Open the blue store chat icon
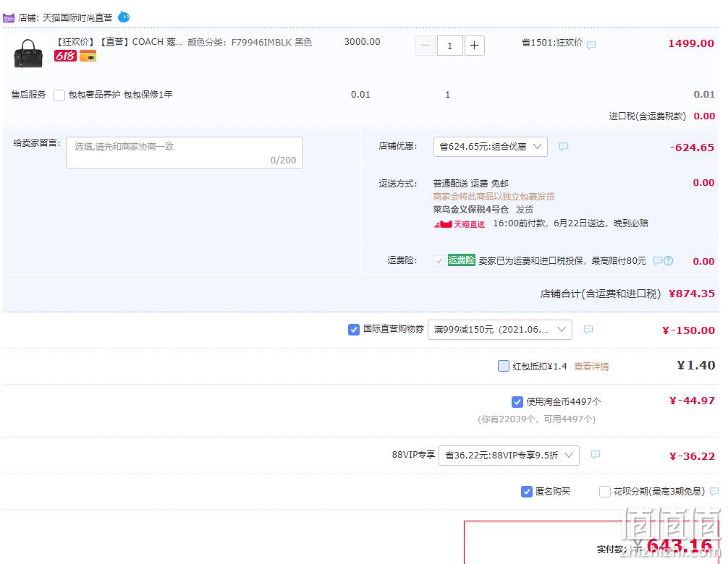The width and height of the screenshot is (728, 564). [x=124, y=17]
